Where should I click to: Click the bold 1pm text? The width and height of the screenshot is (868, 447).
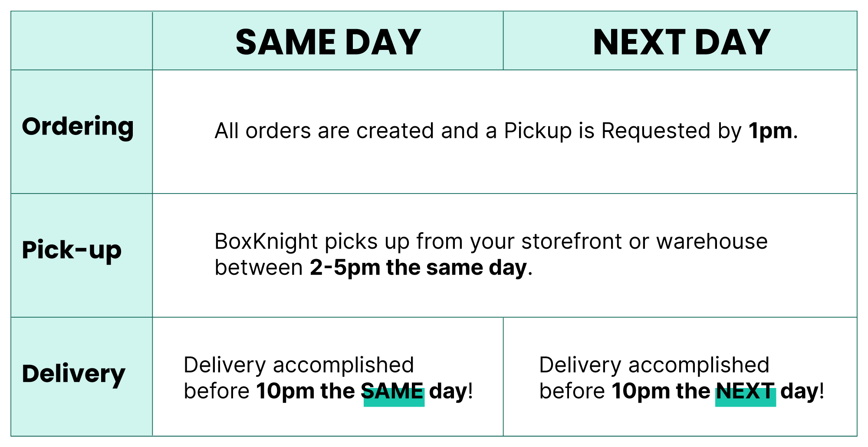[x=770, y=131]
